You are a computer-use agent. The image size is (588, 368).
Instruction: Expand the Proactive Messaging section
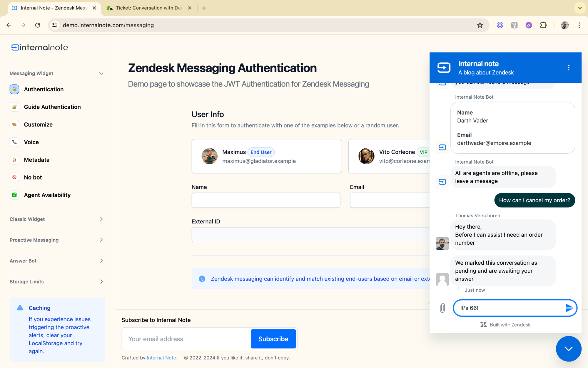click(x=101, y=240)
